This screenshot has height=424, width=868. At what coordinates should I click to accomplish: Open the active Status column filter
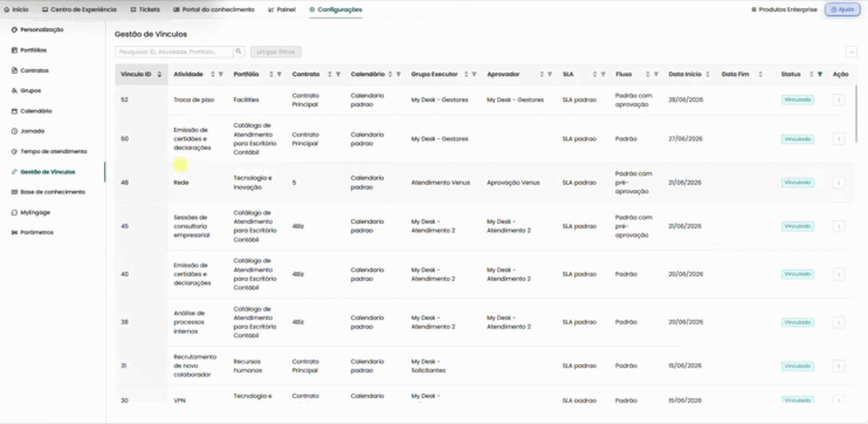click(820, 74)
